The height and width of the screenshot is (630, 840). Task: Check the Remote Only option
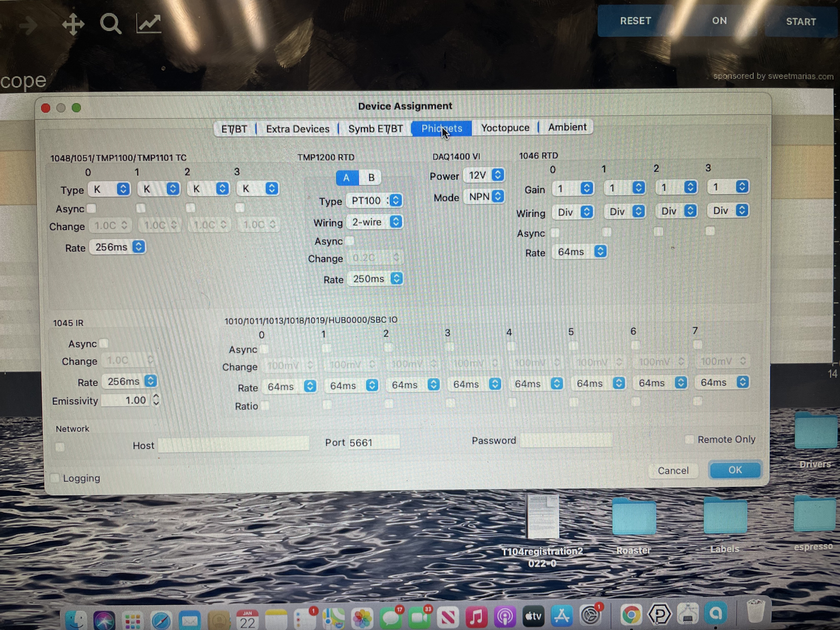(x=689, y=439)
